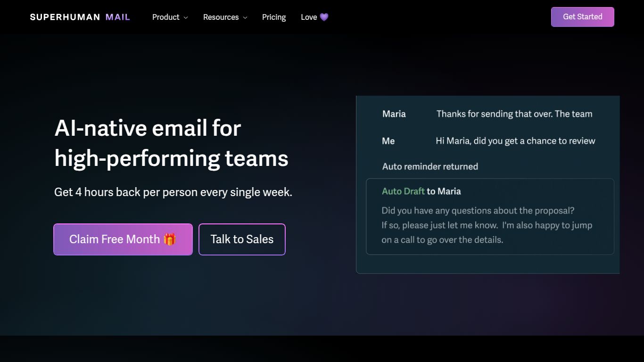The height and width of the screenshot is (362, 644).
Task: Open the Product menu
Action: pos(165,17)
